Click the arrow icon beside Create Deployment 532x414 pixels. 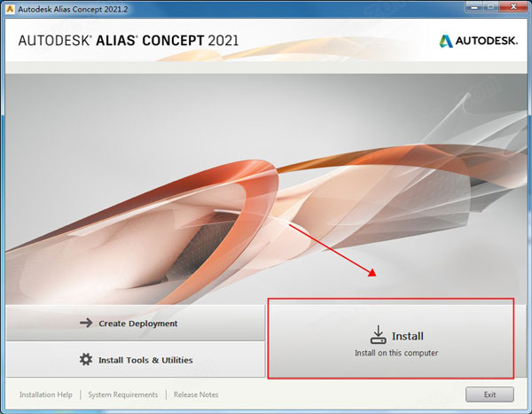(86, 323)
